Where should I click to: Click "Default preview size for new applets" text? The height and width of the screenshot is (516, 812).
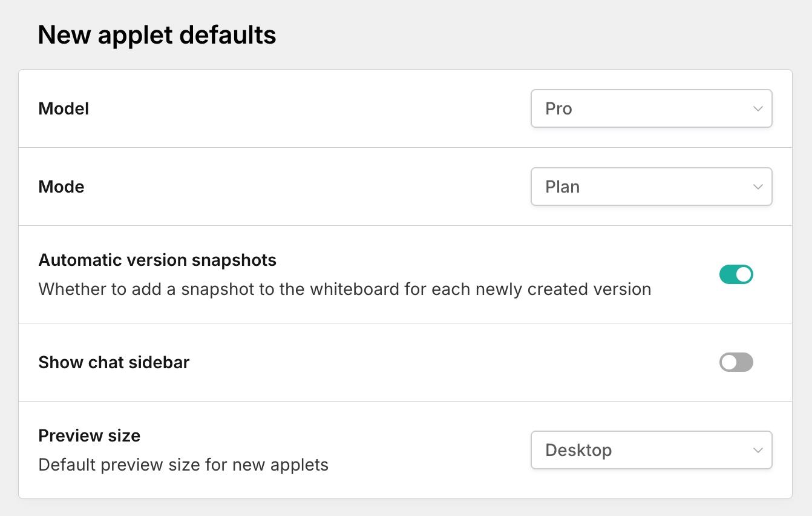183,465
